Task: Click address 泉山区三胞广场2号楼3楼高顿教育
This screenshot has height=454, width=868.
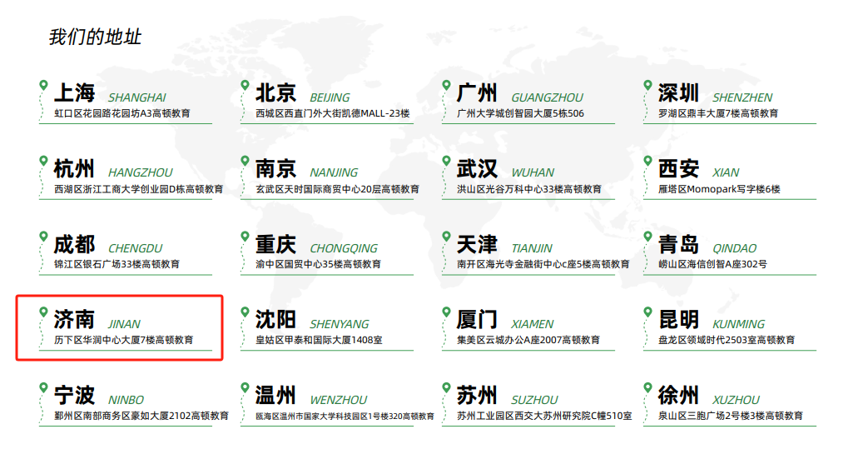Action: (x=731, y=416)
